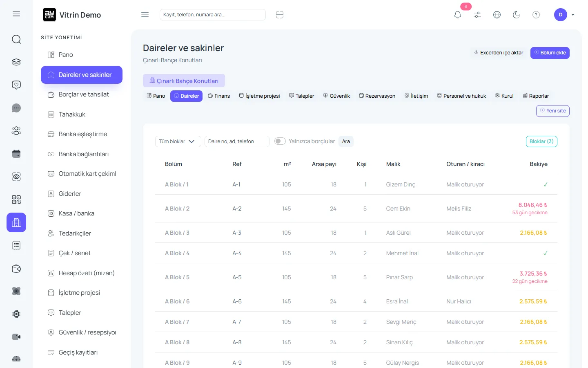Open the Tüm bloklar dropdown
The image size is (588, 368).
tap(178, 141)
